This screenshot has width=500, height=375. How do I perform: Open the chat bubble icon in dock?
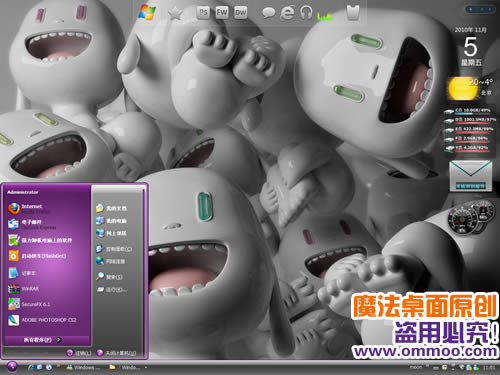(268, 13)
